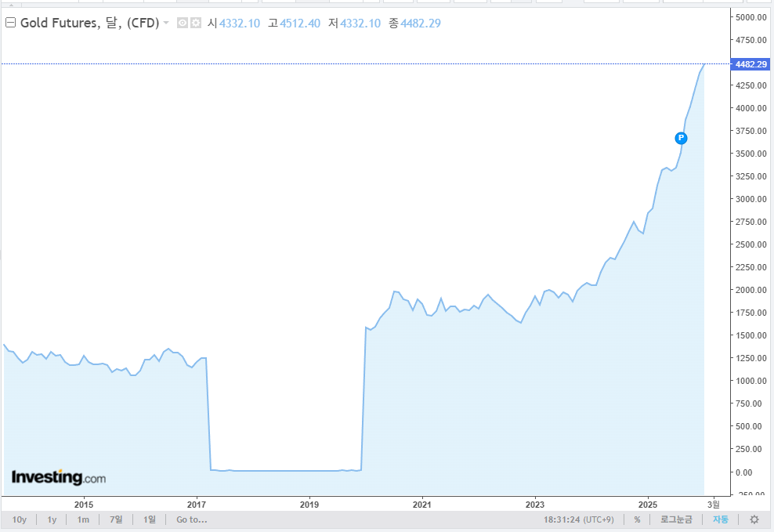Viewport: 774px width, 532px height.
Task: Open series settings gear beside title
Action: 195,24
